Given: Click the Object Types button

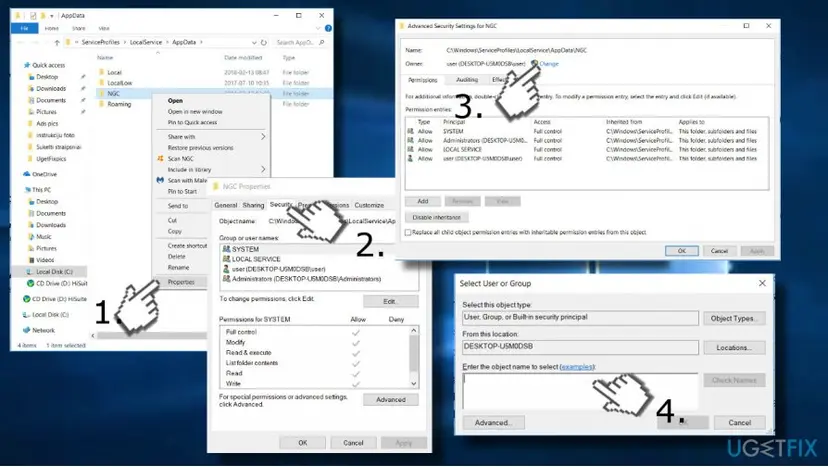Looking at the screenshot, I should pos(734,319).
